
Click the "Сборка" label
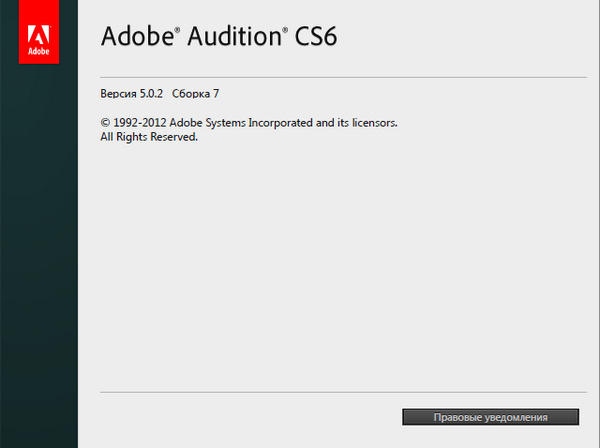click(x=191, y=93)
